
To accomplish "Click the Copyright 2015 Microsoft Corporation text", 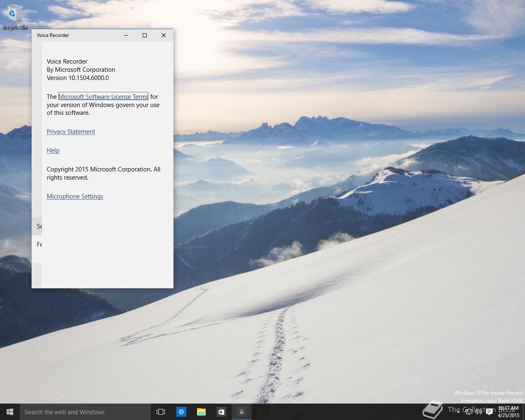I will pos(103,173).
